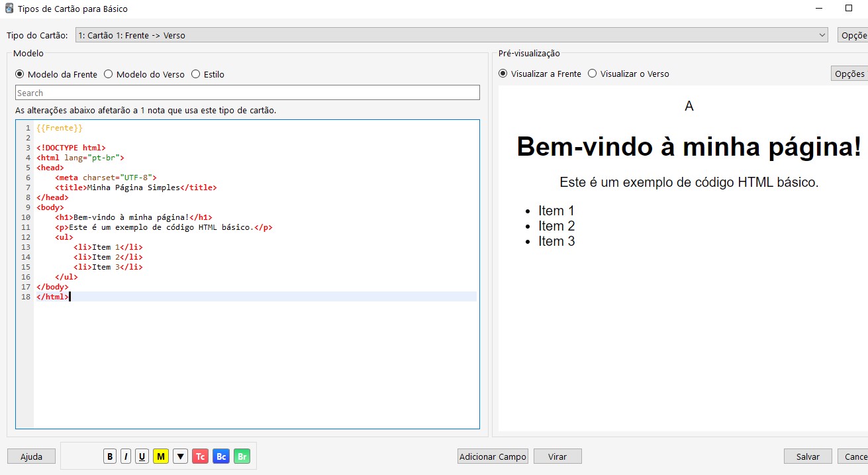
Task: Select Visualizar a Frente radio button
Action: pyautogui.click(x=503, y=74)
